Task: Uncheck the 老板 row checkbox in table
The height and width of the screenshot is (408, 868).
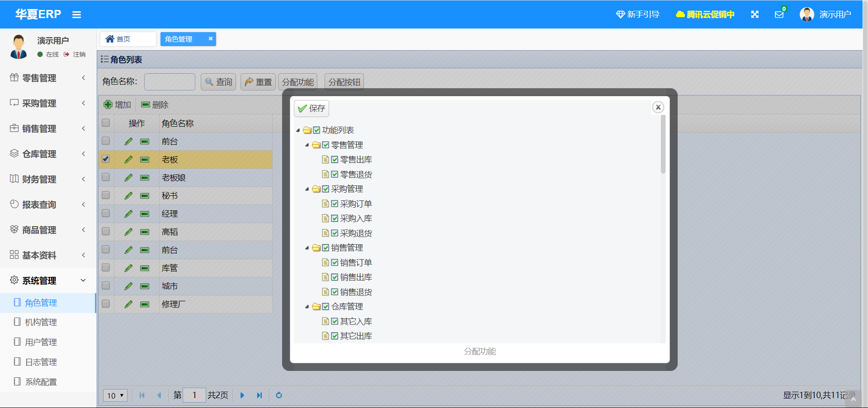Action: click(x=106, y=159)
